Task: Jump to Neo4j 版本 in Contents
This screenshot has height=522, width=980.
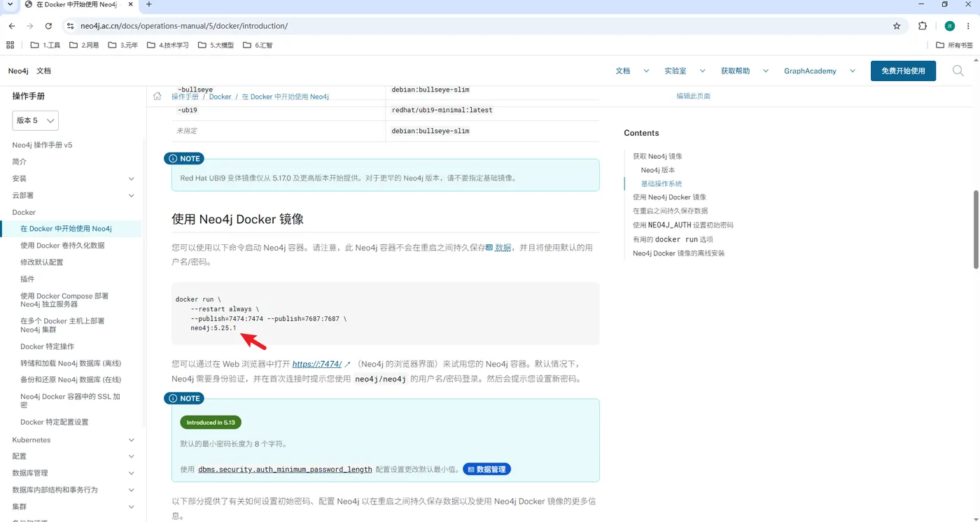Action: click(658, 170)
